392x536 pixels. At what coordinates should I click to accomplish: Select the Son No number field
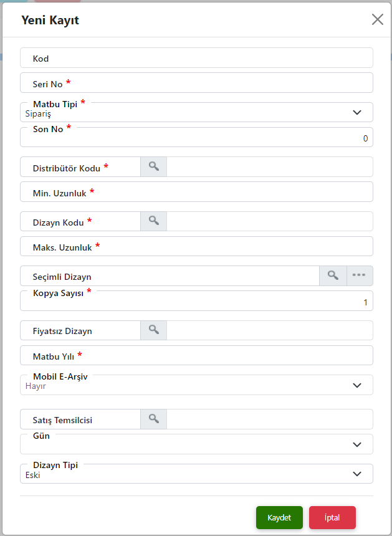click(x=196, y=137)
